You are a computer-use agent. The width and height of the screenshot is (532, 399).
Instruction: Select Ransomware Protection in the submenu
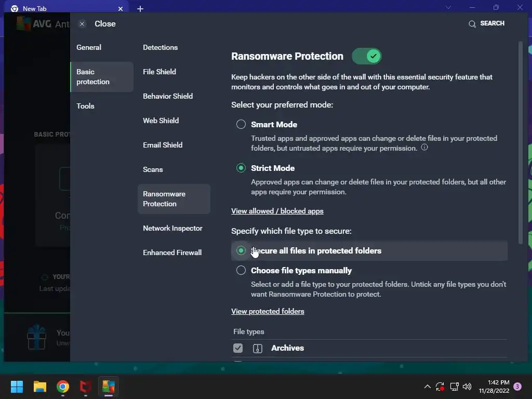pos(174,199)
